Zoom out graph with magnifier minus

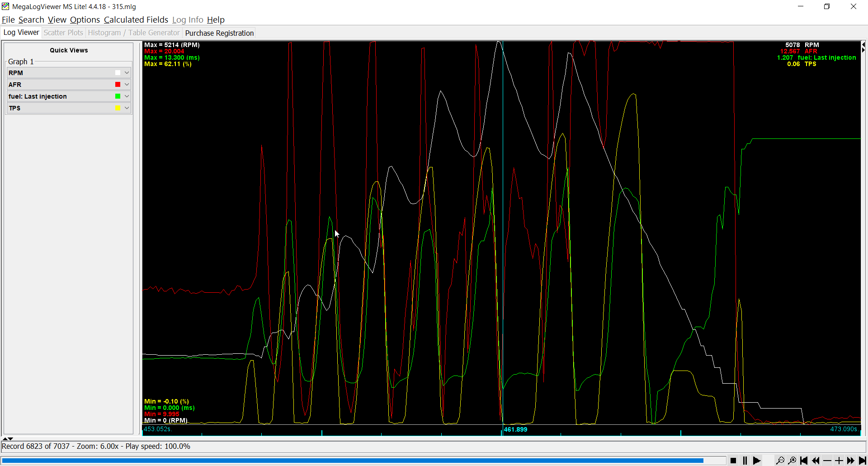[780, 461]
